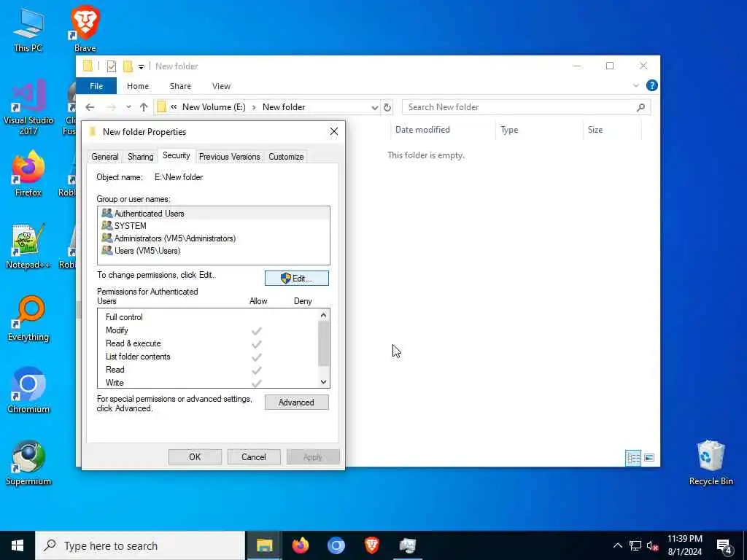Go back in File Explorer navigation
Viewport: 747px width, 560px height.
coord(90,107)
